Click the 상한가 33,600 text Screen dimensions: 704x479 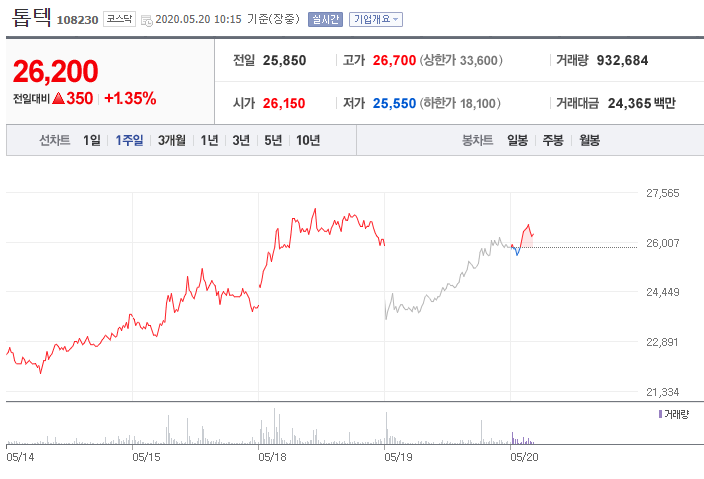tap(461, 60)
